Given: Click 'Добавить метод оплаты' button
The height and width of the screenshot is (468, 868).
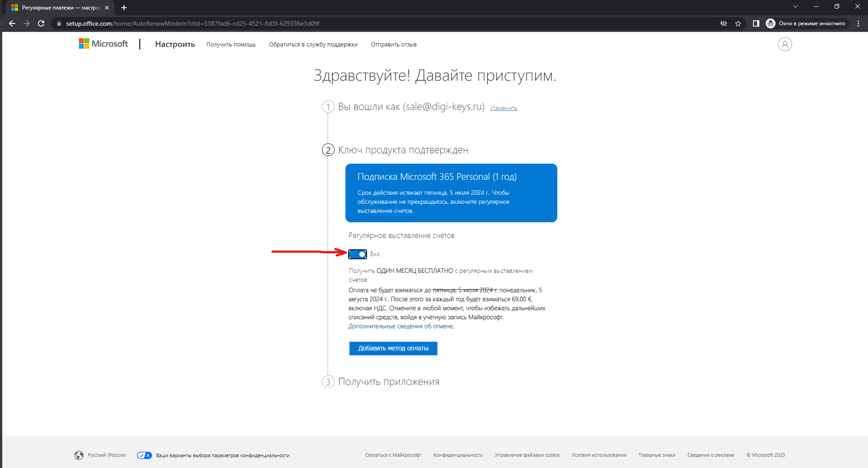Looking at the screenshot, I should tap(393, 349).
